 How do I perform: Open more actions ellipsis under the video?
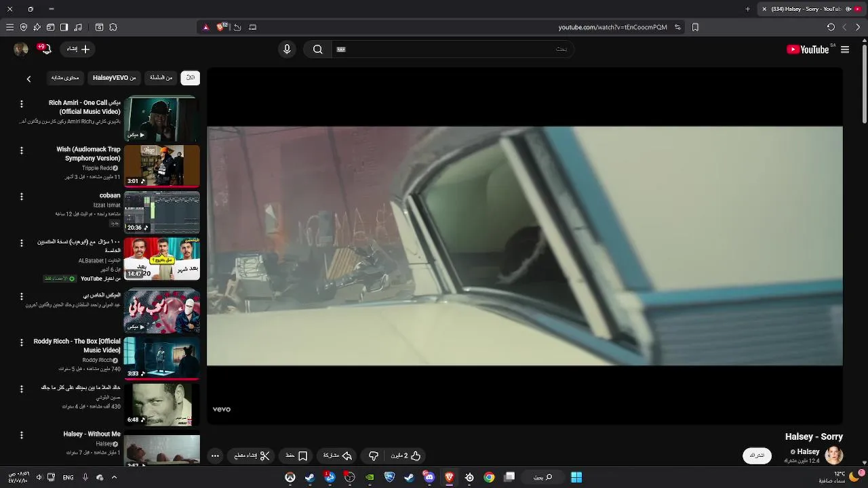coord(215,455)
